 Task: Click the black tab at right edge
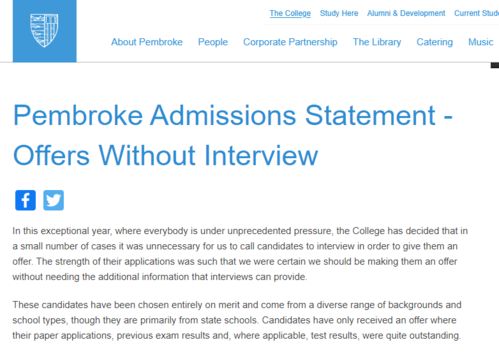[495, 65]
